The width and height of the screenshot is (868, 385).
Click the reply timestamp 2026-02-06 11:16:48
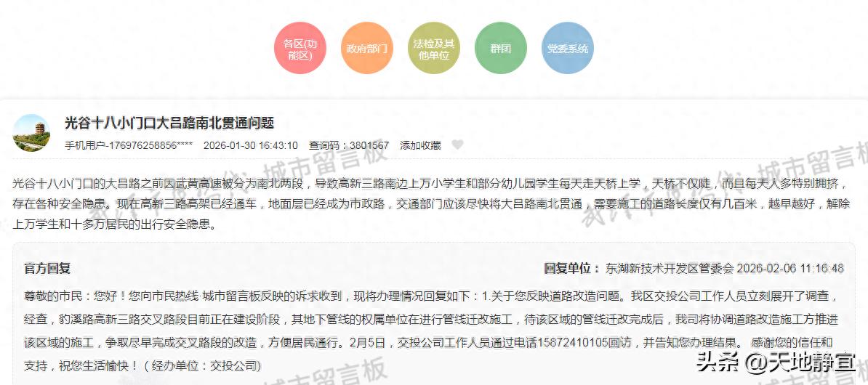(x=790, y=269)
